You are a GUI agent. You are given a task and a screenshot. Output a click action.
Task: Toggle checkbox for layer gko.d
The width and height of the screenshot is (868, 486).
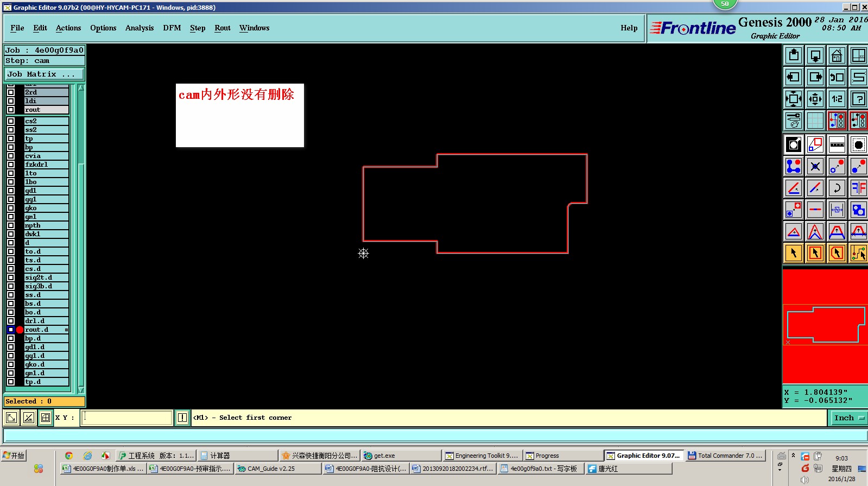pos(11,364)
